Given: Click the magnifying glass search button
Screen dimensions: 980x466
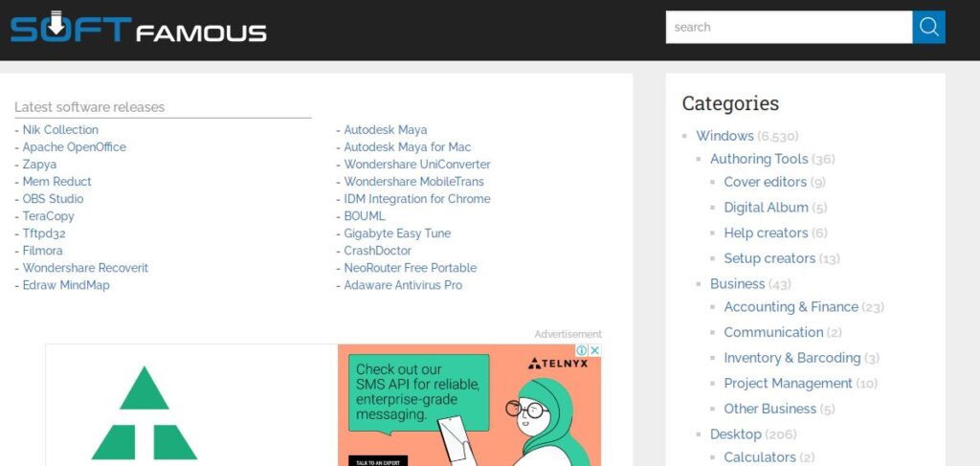Looking at the screenshot, I should tap(928, 27).
